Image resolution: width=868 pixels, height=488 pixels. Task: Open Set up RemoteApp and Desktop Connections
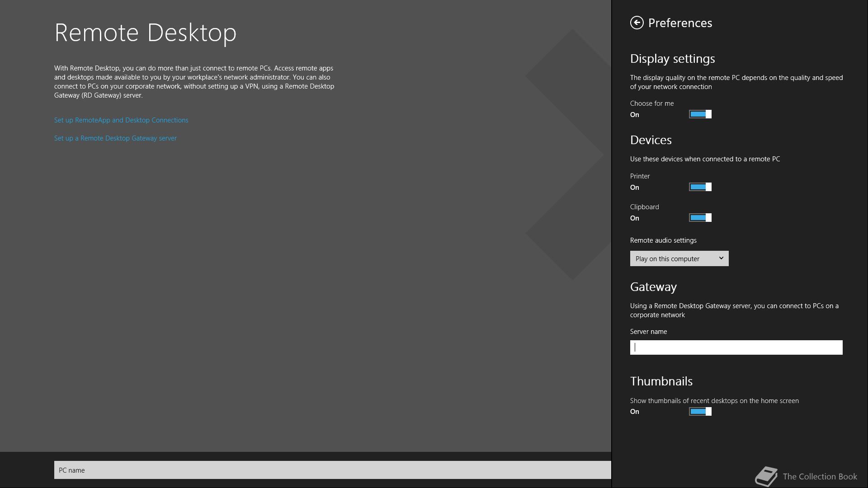[121, 120]
